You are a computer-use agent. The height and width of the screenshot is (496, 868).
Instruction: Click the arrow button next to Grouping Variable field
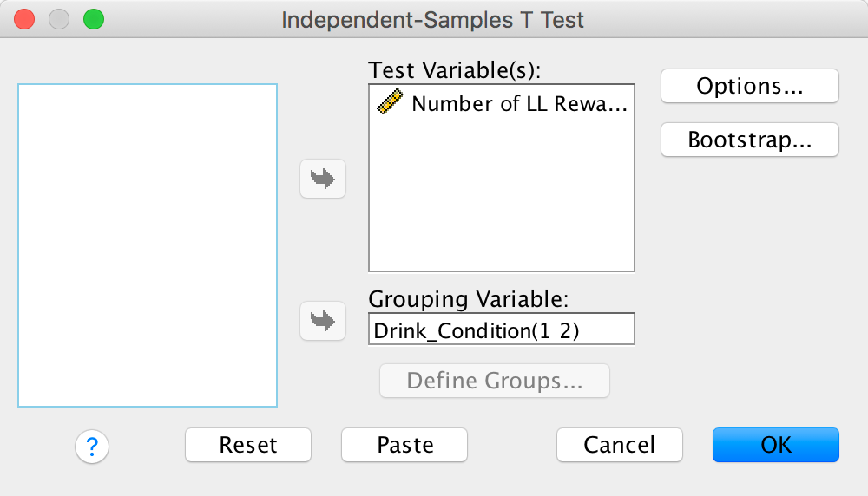[323, 322]
